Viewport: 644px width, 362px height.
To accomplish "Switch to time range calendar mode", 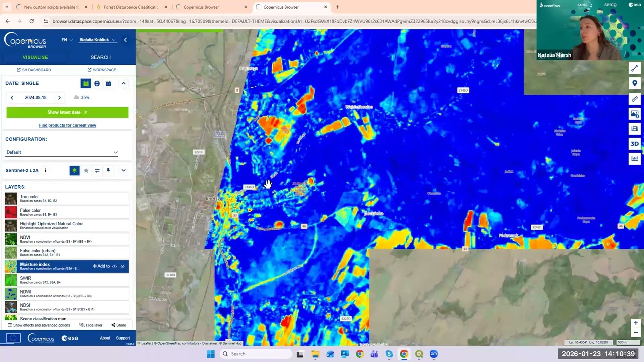I will point(108,83).
